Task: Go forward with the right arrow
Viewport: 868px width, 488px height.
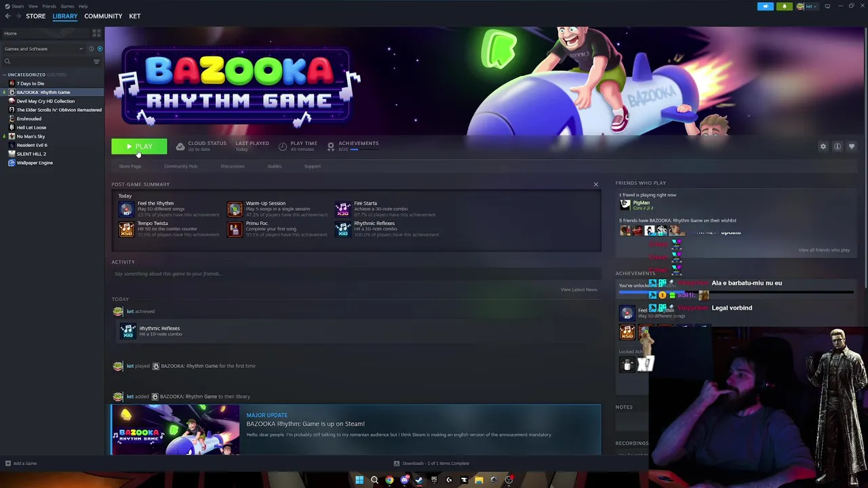Action: click(x=18, y=16)
